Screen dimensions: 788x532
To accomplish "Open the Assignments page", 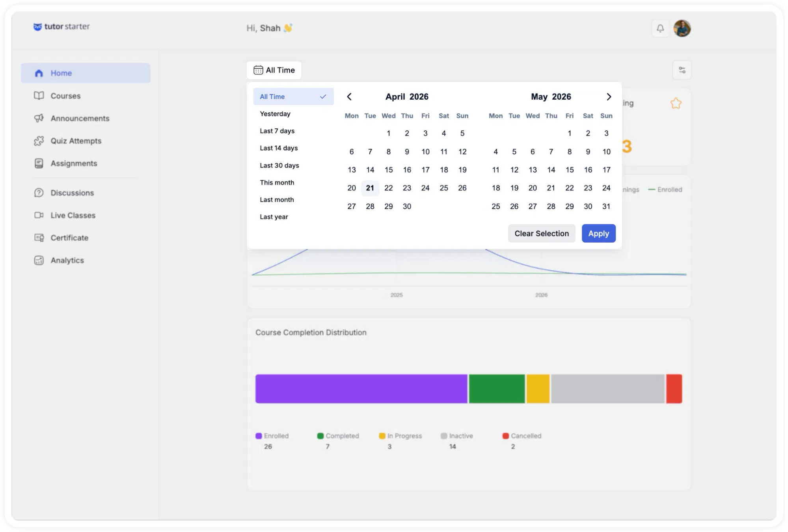I will click(86, 163).
